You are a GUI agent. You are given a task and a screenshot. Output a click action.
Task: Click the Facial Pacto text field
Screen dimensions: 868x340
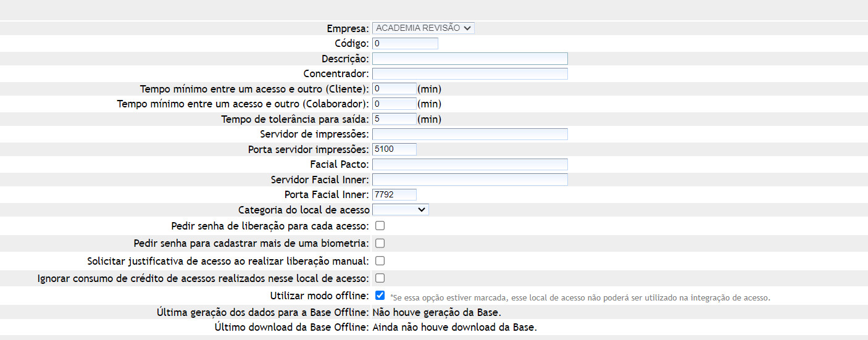point(469,164)
